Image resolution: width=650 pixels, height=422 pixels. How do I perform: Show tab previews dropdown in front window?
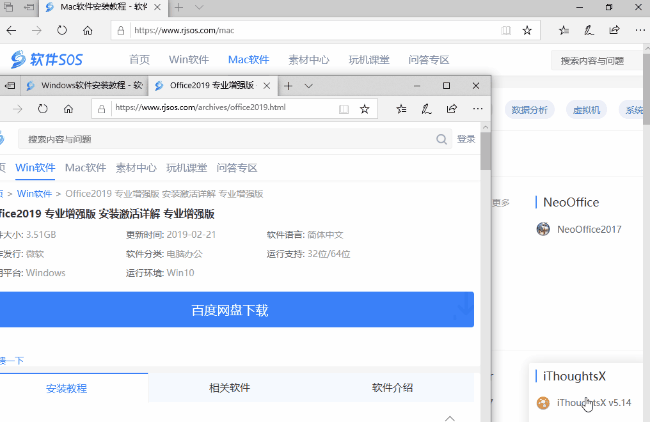308,86
